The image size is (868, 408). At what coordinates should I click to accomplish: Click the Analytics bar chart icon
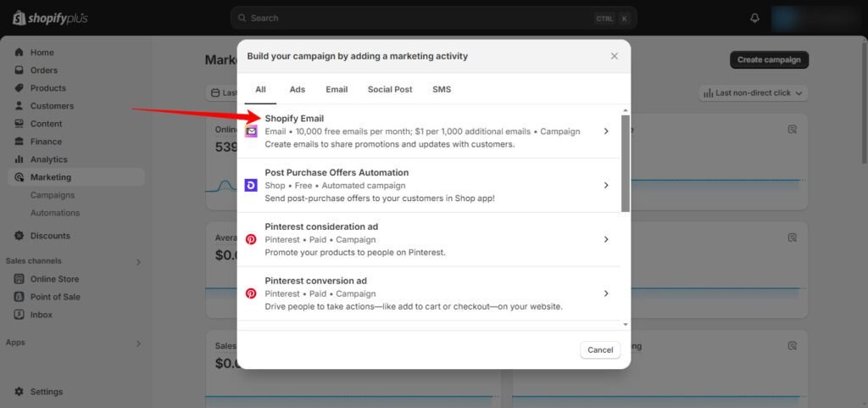(x=19, y=159)
